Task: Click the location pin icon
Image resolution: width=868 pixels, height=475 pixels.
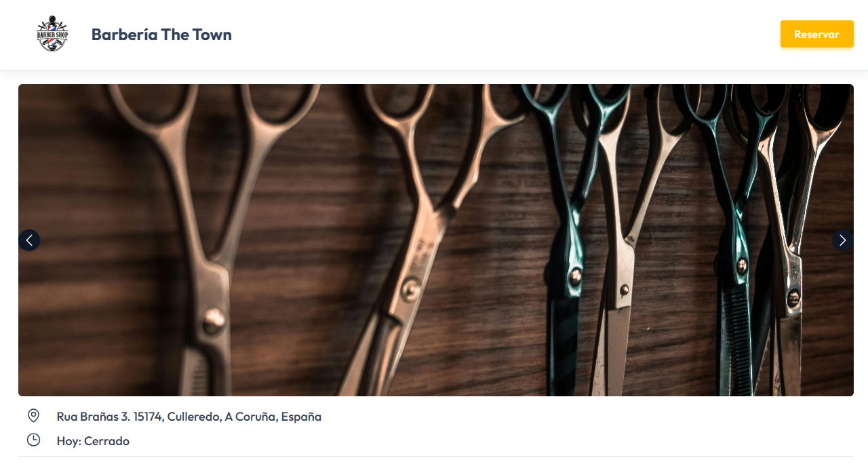Action: pos(33,416)
